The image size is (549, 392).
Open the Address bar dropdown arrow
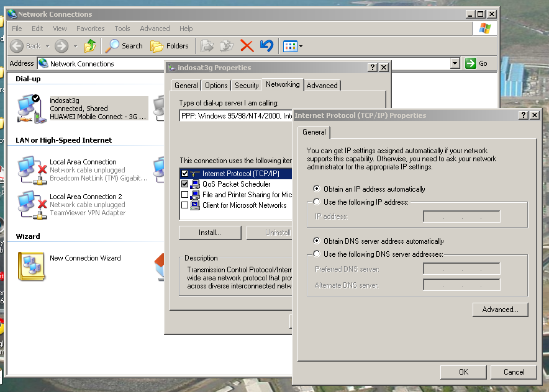pos(455,63)
